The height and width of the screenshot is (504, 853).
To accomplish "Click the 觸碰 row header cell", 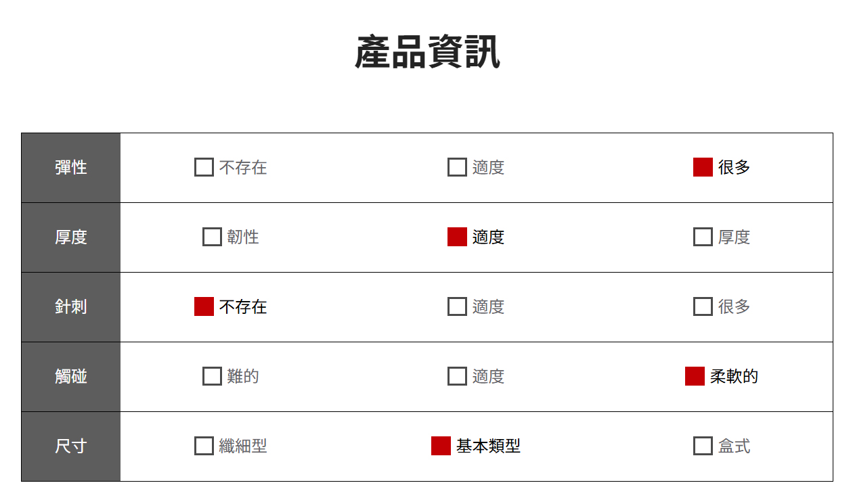I will click(x=71, y=376).
